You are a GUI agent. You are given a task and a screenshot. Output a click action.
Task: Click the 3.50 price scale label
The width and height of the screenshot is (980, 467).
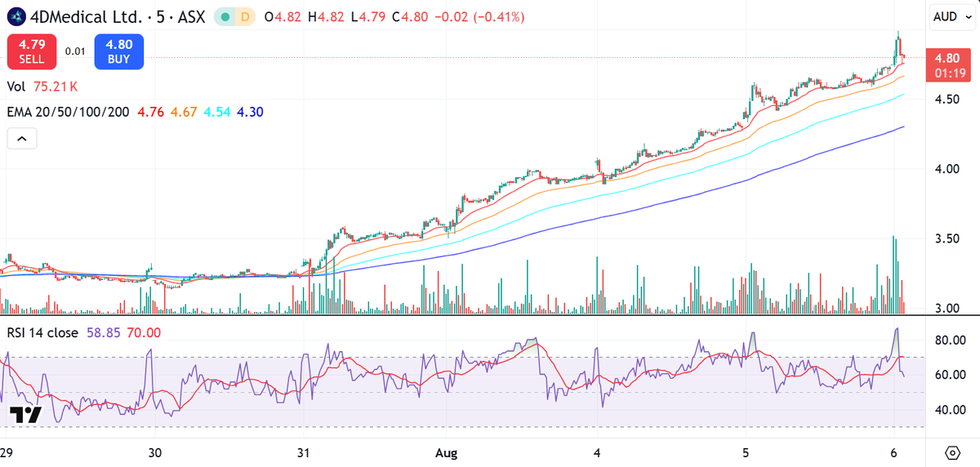[947, 238]
